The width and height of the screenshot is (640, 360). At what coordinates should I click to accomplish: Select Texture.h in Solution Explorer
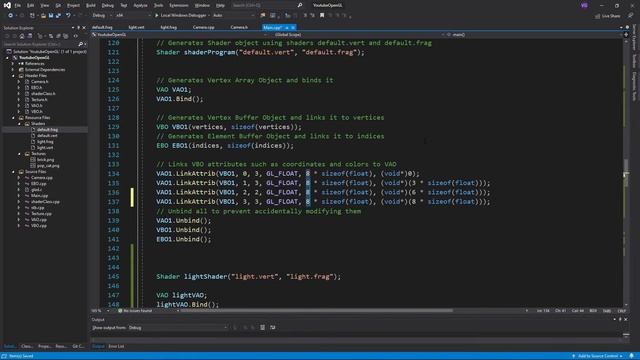39,100
